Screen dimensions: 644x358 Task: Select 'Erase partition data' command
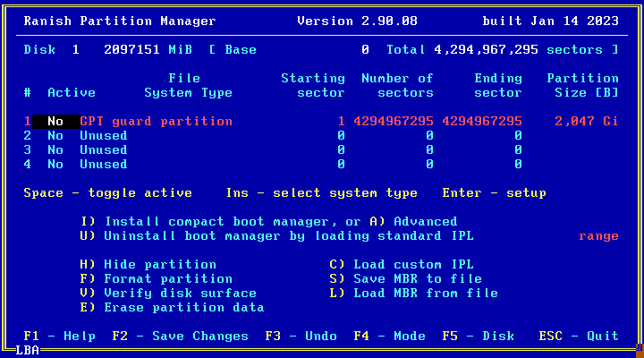tap(172, 307)
